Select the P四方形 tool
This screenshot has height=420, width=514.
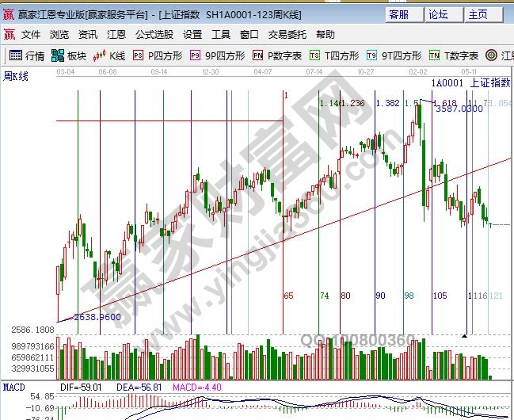click(x=157, y=55)
